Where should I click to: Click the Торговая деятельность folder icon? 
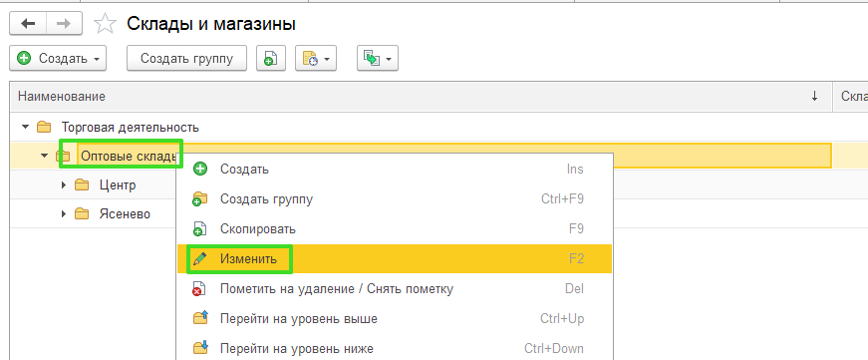click(x=44, y=128)
